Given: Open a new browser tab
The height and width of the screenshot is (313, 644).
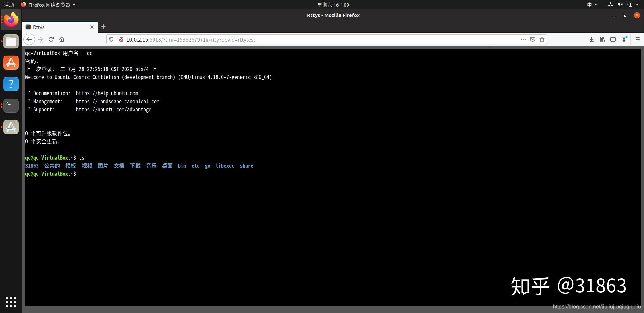Looking at the screenshot, I should pyautogui.click(x=103, y=27).
